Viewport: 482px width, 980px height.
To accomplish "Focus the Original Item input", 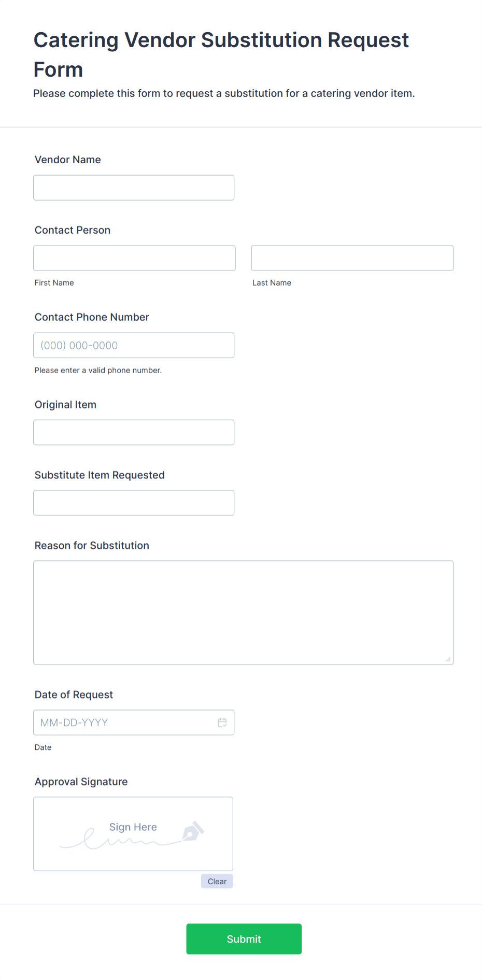I will [133, 432].
